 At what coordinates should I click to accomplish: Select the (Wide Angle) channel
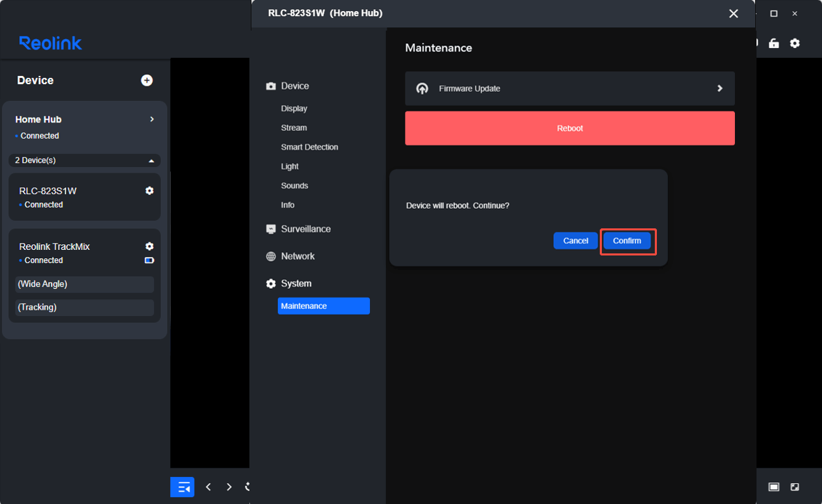point(84,284)
